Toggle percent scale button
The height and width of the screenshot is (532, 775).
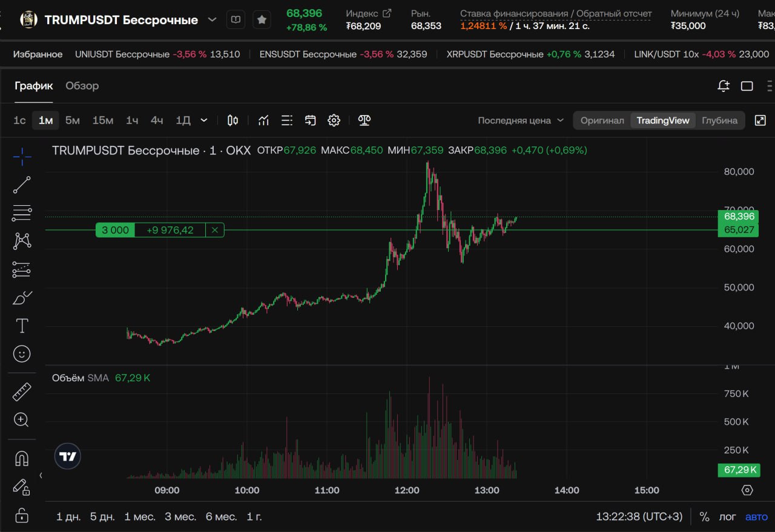pyautogui.click(x=704, y=517)
